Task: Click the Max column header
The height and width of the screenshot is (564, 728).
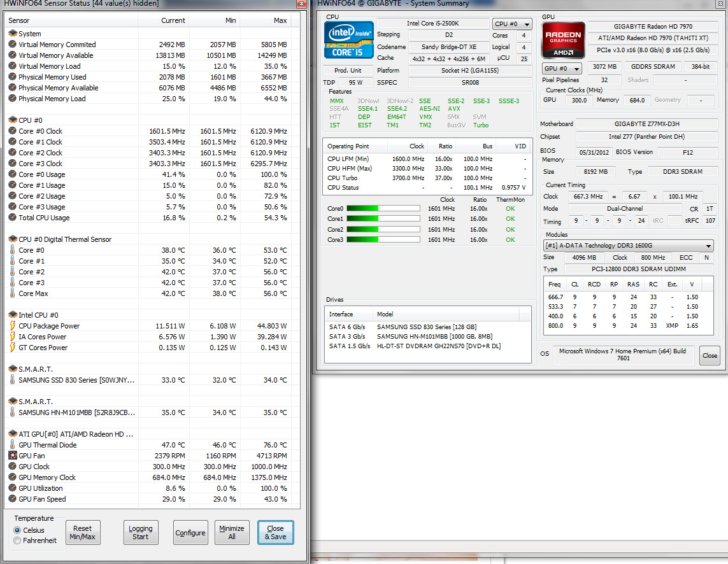Action: [x=266, y=20]
